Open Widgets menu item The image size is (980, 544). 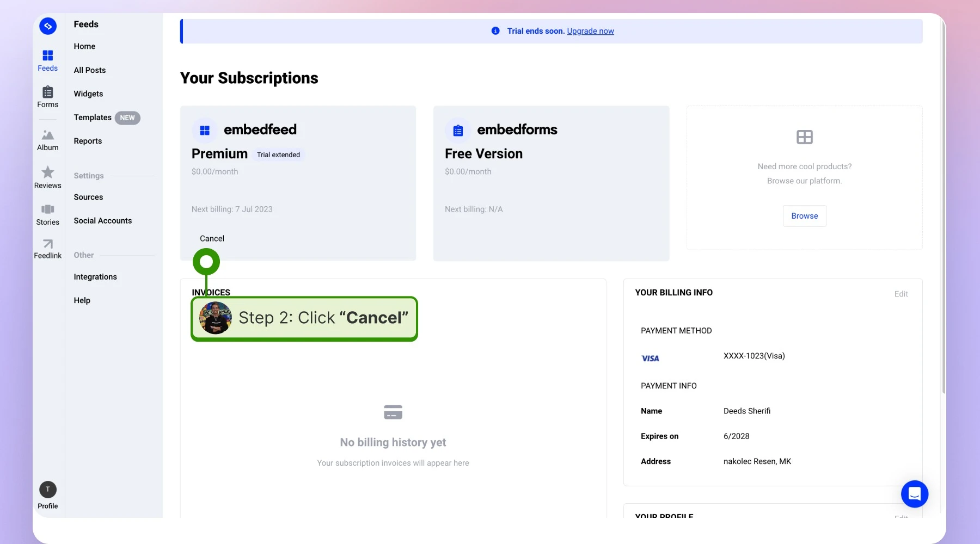pos(88,94)
